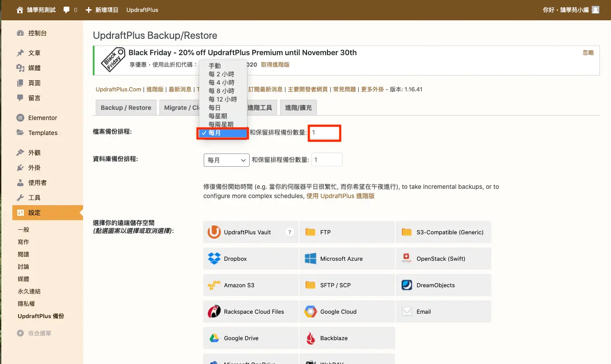Open the 常見問題 link

[x=344, y=89]
